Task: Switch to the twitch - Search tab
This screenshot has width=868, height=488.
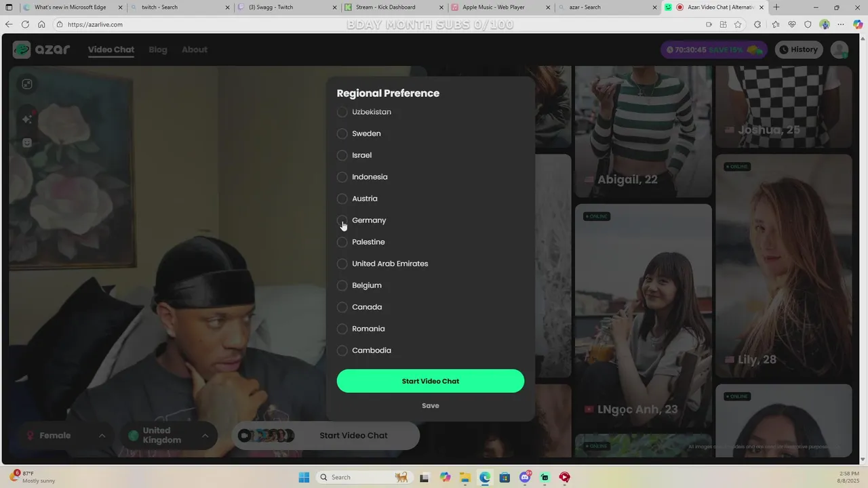Action: [x=180, y=7]
